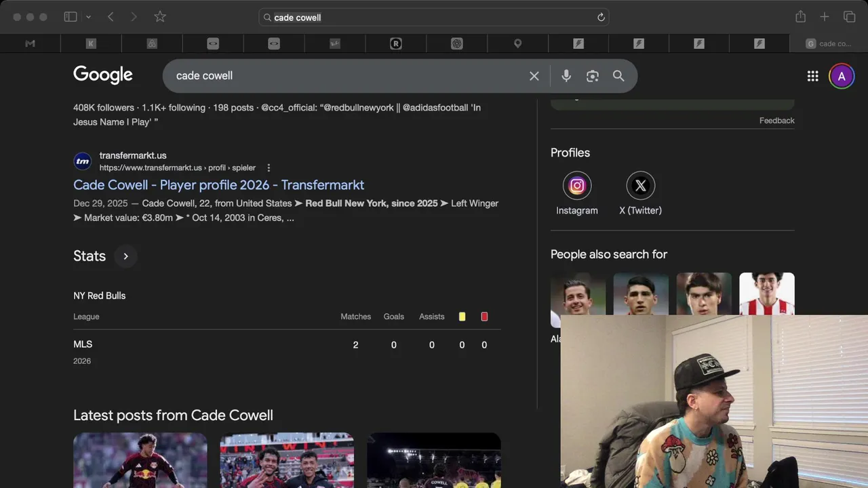Click the Goals column header
This screenshot has width=868, height=488.
pyautogui.click(x=393, y=317)
